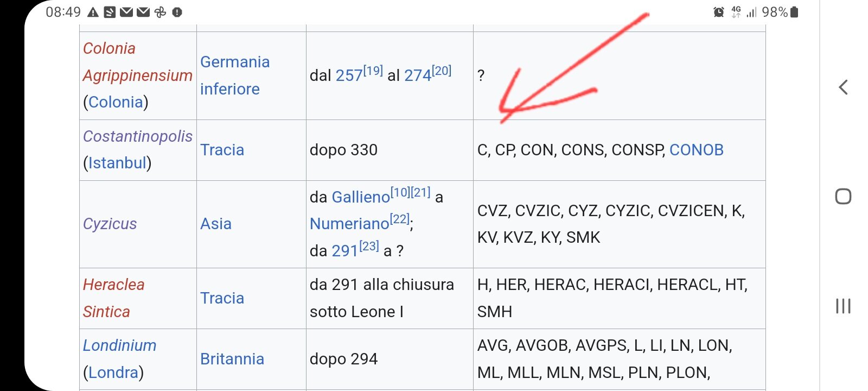The height and width of the screenshot is (391, 868).
Task: Open the Gallieno link
Action: click(x=360, y=197)
